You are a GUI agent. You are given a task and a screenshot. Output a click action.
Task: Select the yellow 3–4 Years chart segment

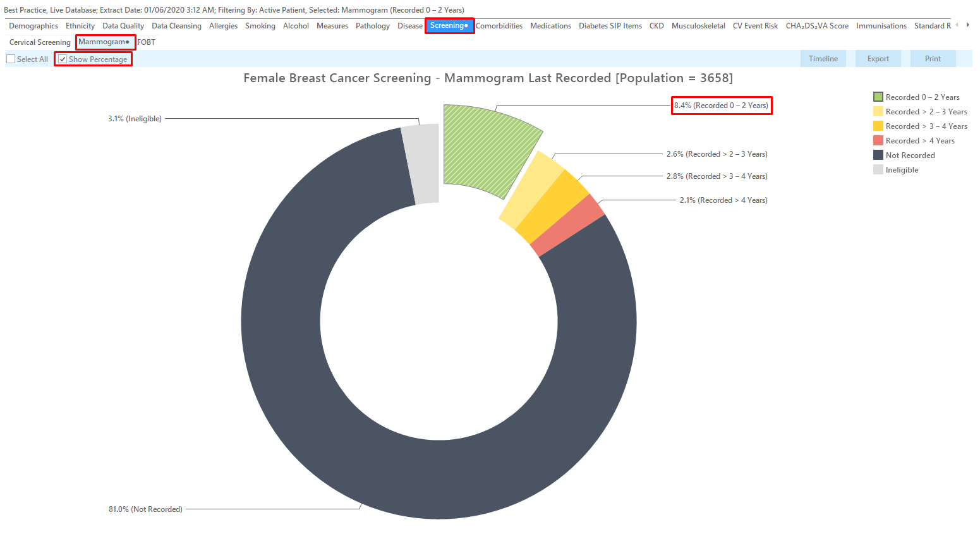[553, 205]
